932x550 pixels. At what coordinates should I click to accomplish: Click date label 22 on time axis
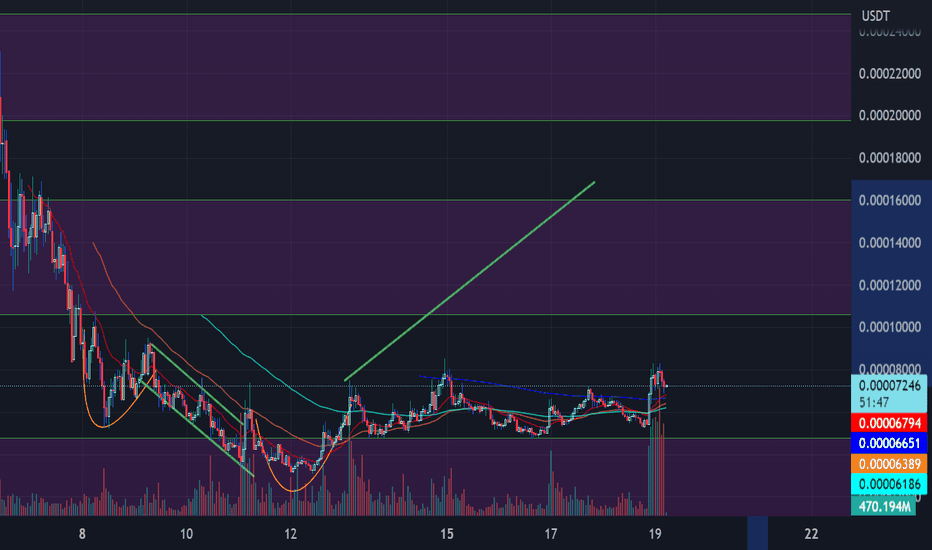811,534
